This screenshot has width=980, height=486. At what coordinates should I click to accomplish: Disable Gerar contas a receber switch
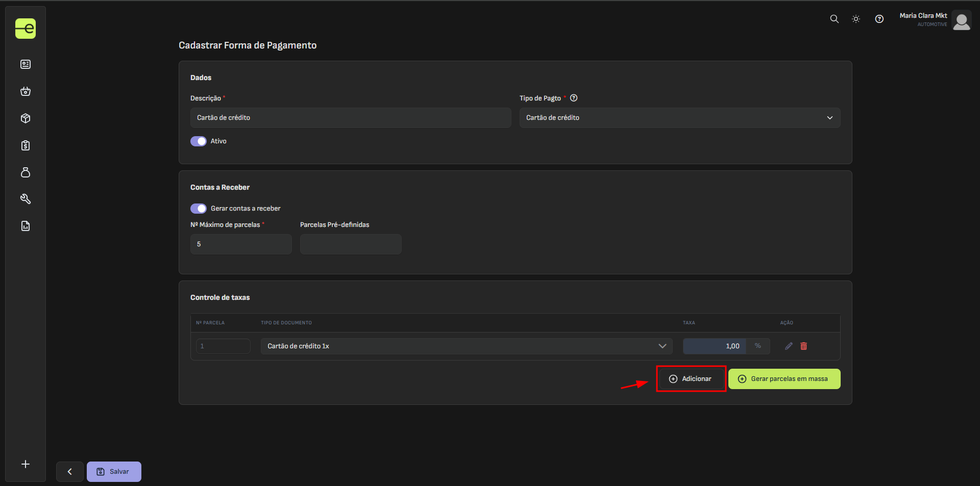(x=199, y=209)
